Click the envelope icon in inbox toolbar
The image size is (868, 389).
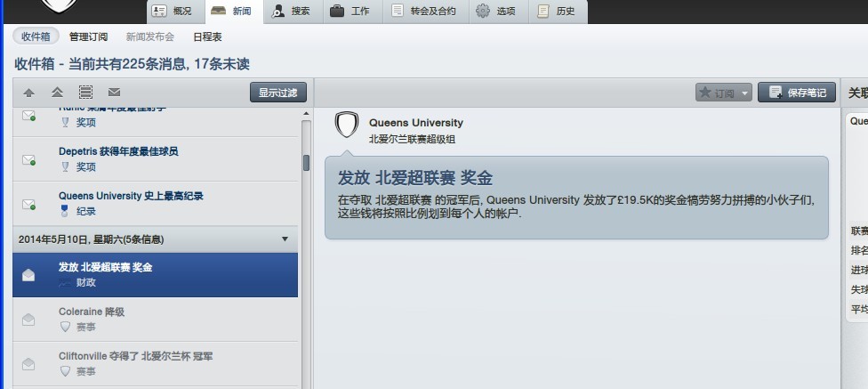point(114,92)
